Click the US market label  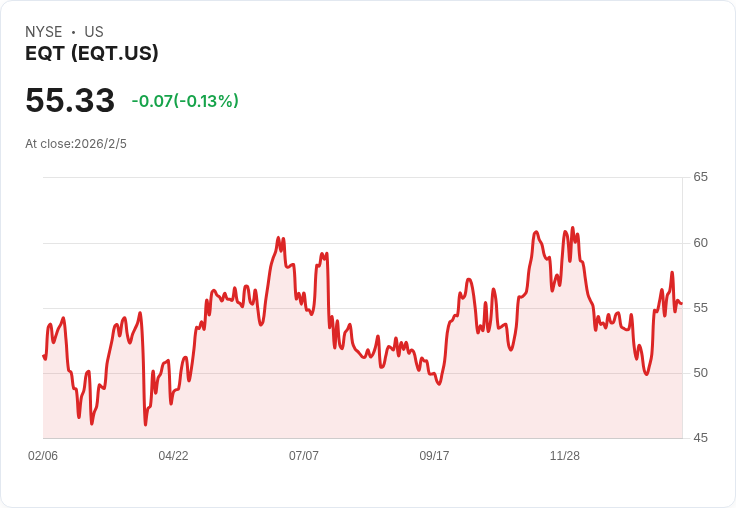[x=94, y=32]
